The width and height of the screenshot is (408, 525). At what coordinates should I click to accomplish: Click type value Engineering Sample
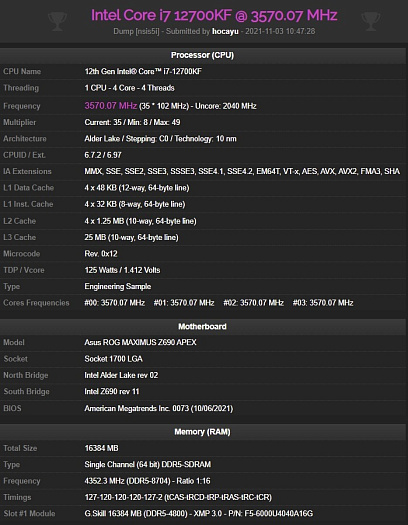[118, 287]
